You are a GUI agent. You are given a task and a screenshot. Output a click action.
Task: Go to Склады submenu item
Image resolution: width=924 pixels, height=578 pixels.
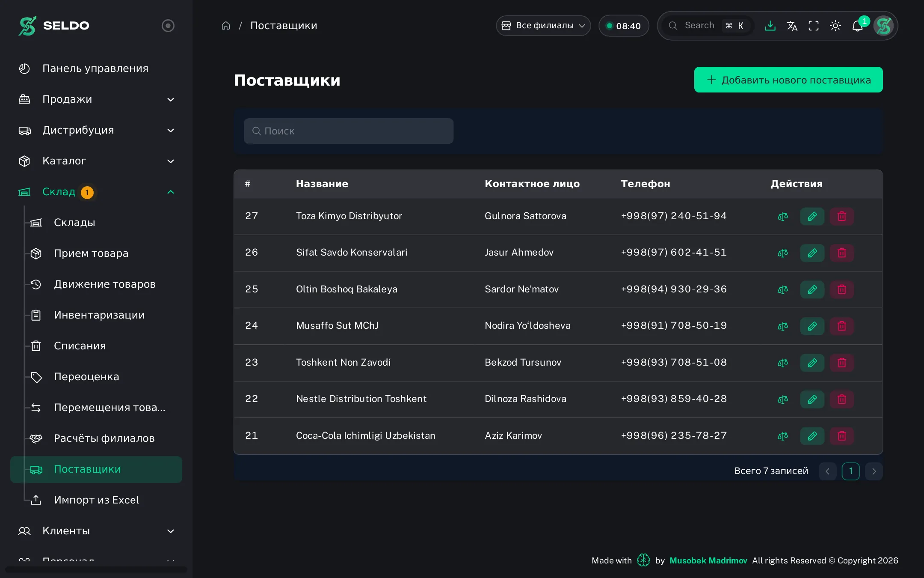[x=96, y=223]
